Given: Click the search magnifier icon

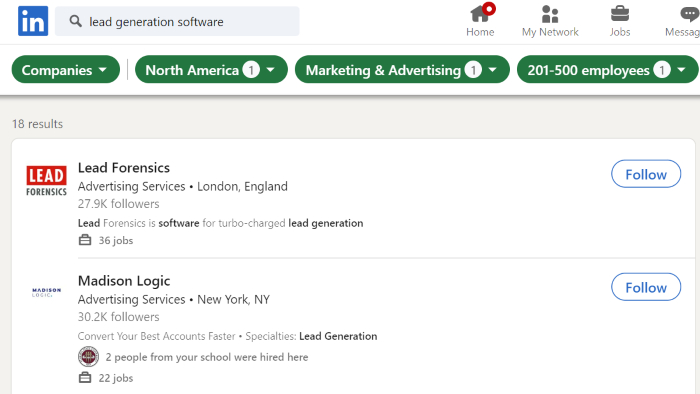Looking at the screenshot, I should coord(75,21).
